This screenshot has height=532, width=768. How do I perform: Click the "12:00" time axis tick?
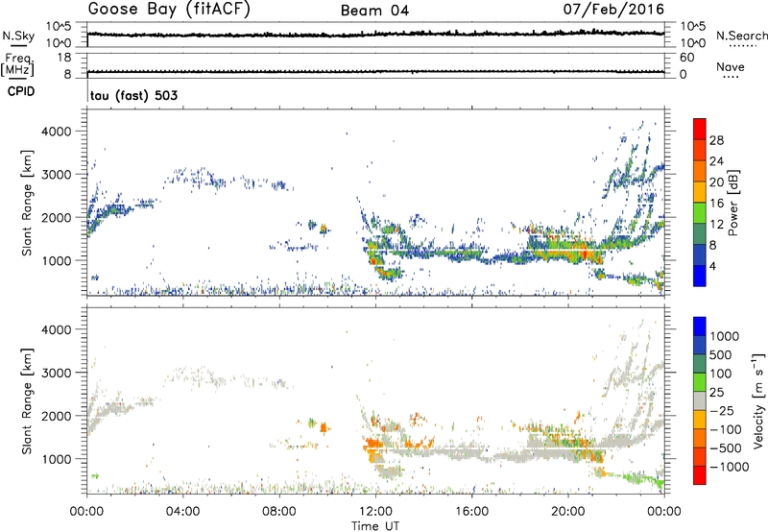[x=375, y=512]
